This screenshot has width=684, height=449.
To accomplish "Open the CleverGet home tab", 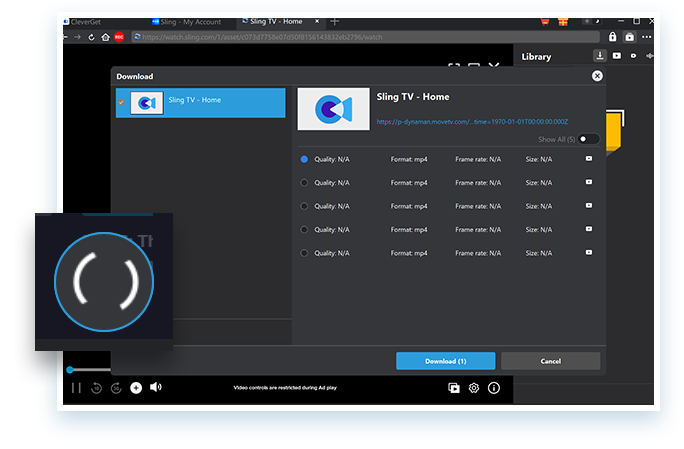I will 83,22.
